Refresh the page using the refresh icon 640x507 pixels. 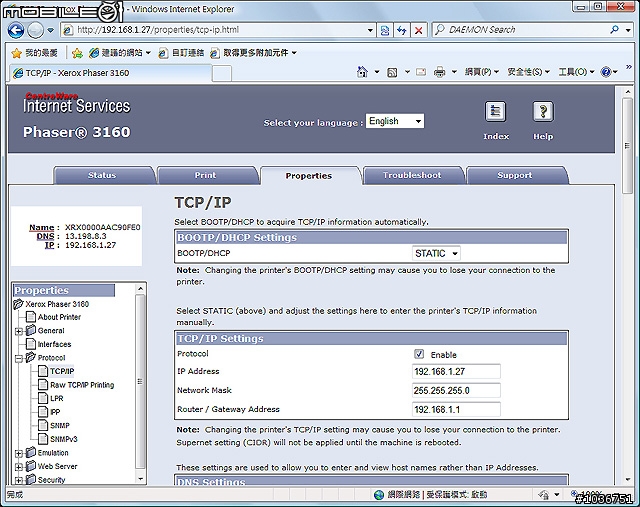402,30
